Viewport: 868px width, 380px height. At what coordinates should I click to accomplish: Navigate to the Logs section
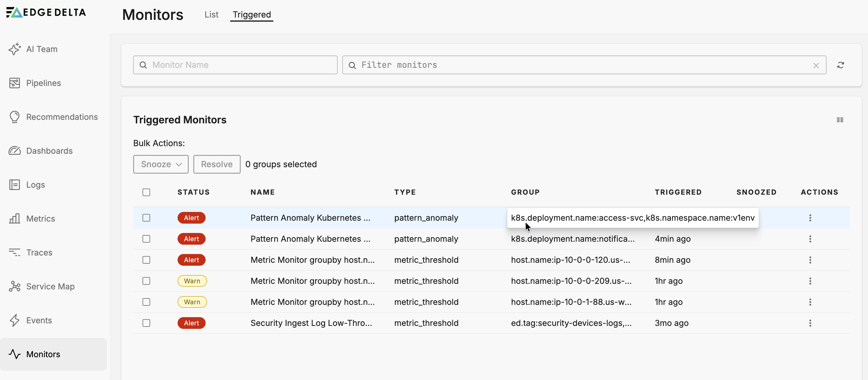pyautogui.click(x=35, y=184)
